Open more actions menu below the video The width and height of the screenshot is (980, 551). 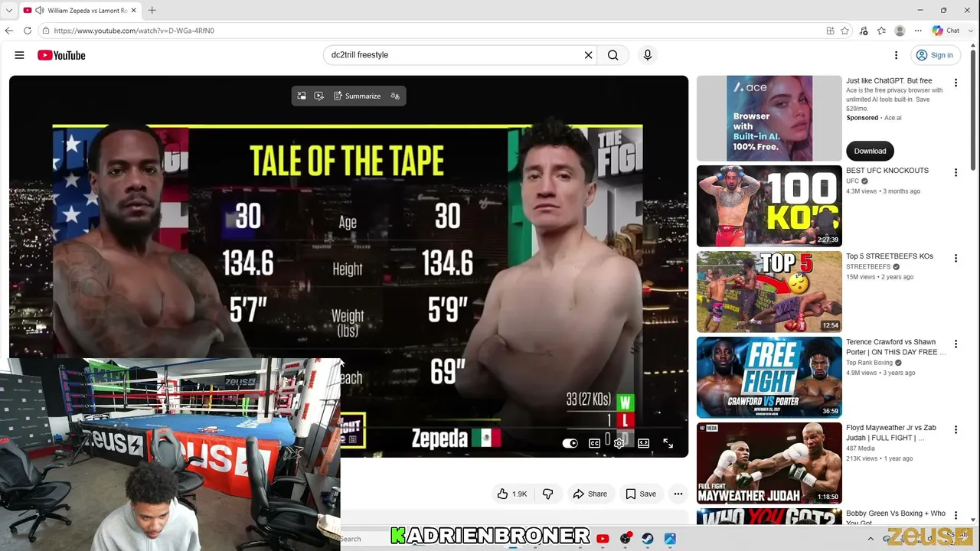click(x=678, y=494)
